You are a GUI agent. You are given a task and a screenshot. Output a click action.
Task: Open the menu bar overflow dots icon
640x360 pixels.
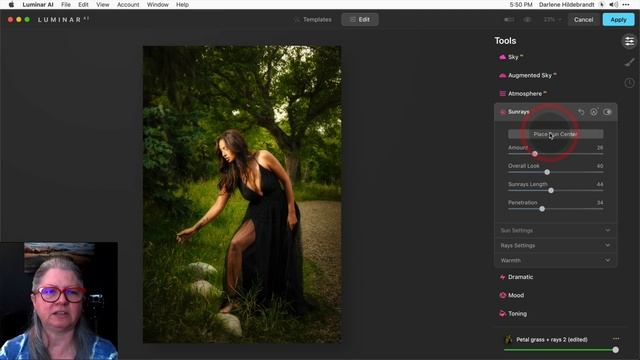click(x=626, y=4)
